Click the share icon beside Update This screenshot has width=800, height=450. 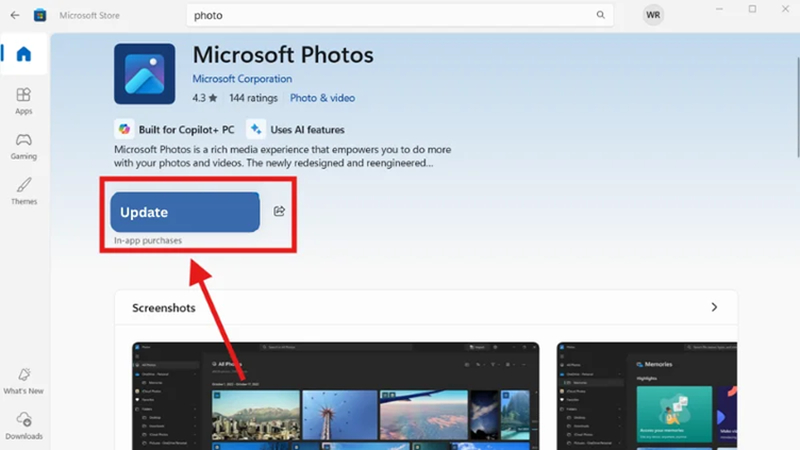point(279,211)
